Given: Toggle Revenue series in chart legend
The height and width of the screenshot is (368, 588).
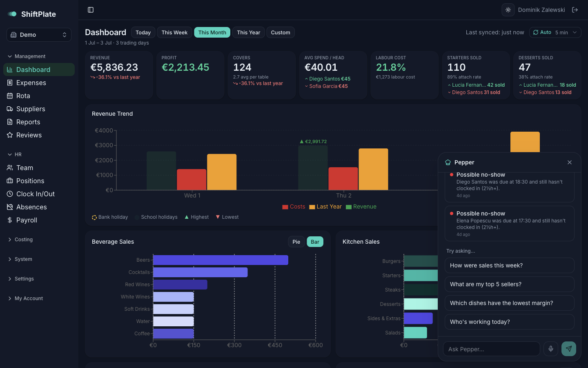Looking at the screenshot, I should (x=361, y=207).
